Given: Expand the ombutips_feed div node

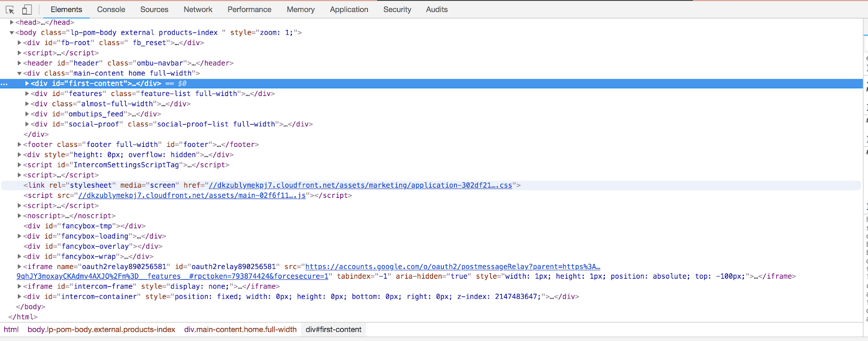Looking at the screenshot, I should pos(27,114).
